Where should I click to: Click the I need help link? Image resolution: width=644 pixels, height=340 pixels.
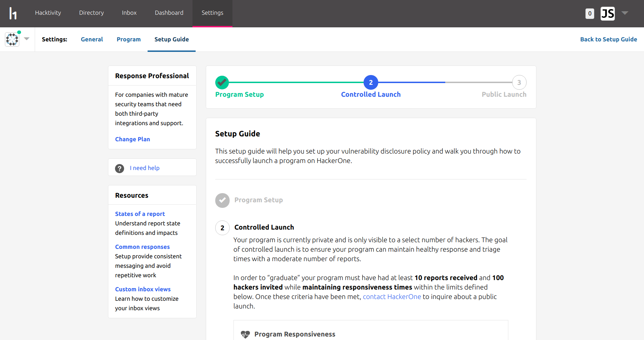click(144, 168)
